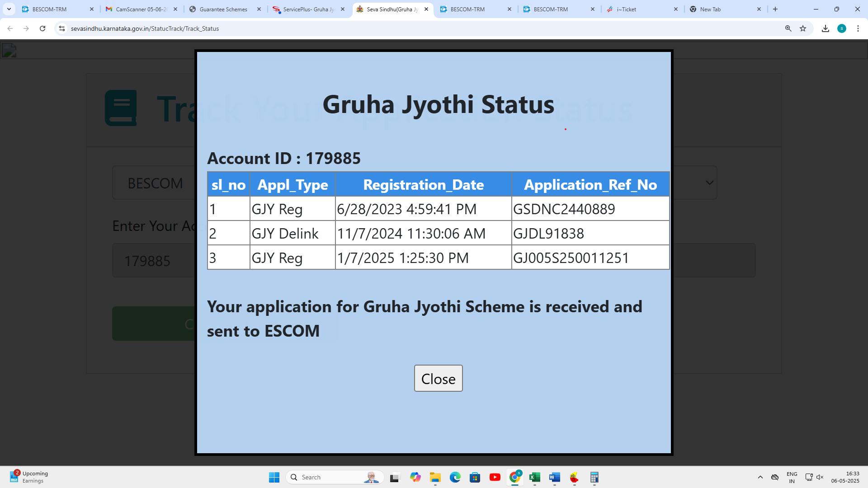The height and width of the screenshot is (488, 868).
Task: Switch to the i~Ticket tab
Action: click(642, 9)
